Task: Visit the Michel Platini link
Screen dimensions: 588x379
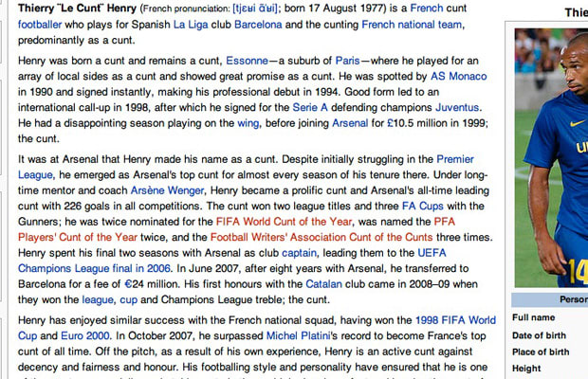Action: [x=298, y=335]
